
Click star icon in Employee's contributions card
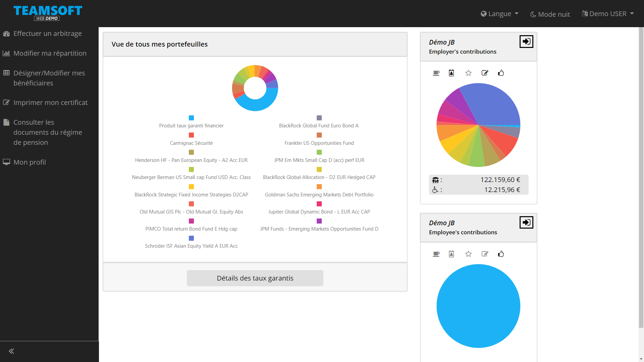coord(469,254)
